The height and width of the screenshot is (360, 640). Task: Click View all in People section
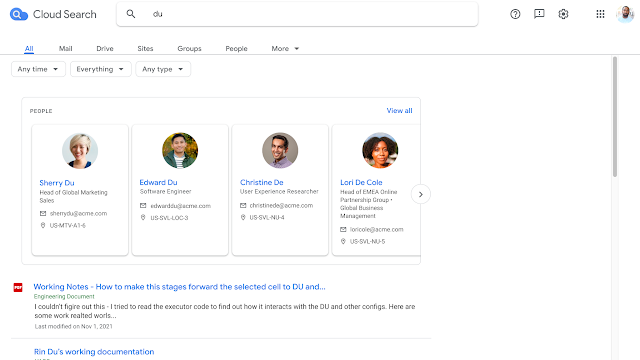pos(399,111)
